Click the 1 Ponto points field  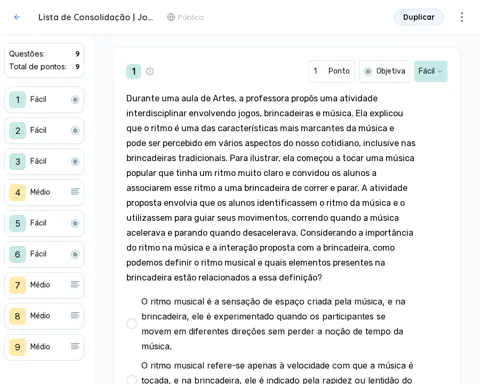click(x=332, y=71)
